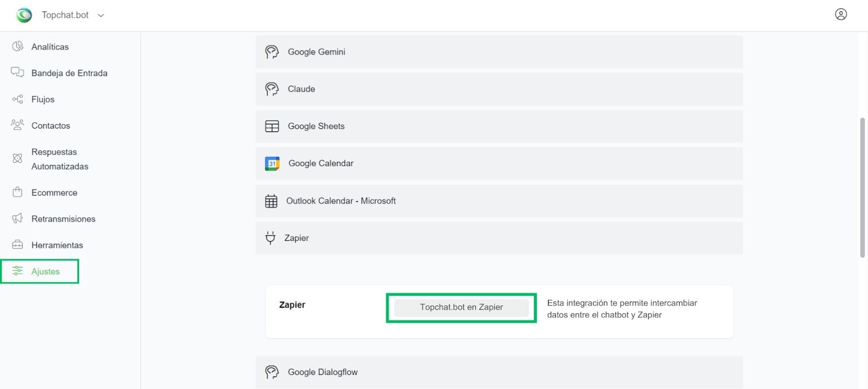Click the Google Calendar icon
The width and height of the screenshot is (868, 389).
(272, 163)
